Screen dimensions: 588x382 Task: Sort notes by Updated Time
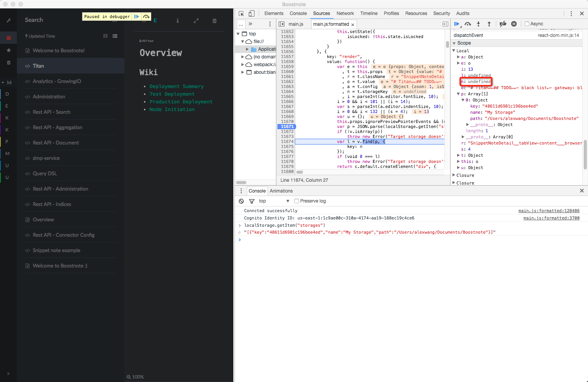40,36
